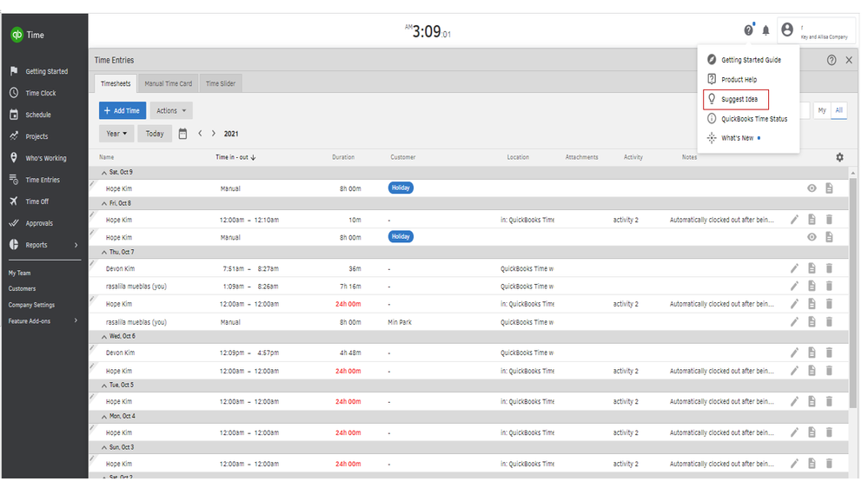Collapse the Sun, Oct 3 group
Image resolution: width=868 pixels, height=488 pixels.
(x=103, y=447)
